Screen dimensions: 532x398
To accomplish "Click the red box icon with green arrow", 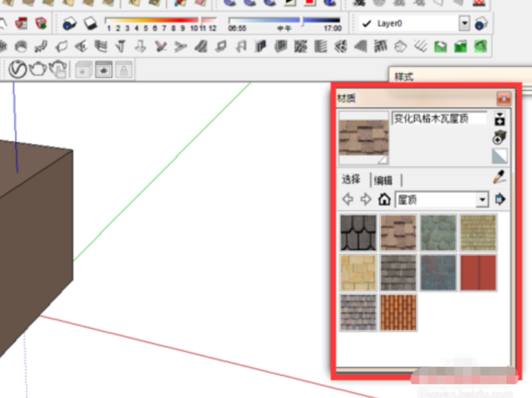I will [x=41, y=23].
